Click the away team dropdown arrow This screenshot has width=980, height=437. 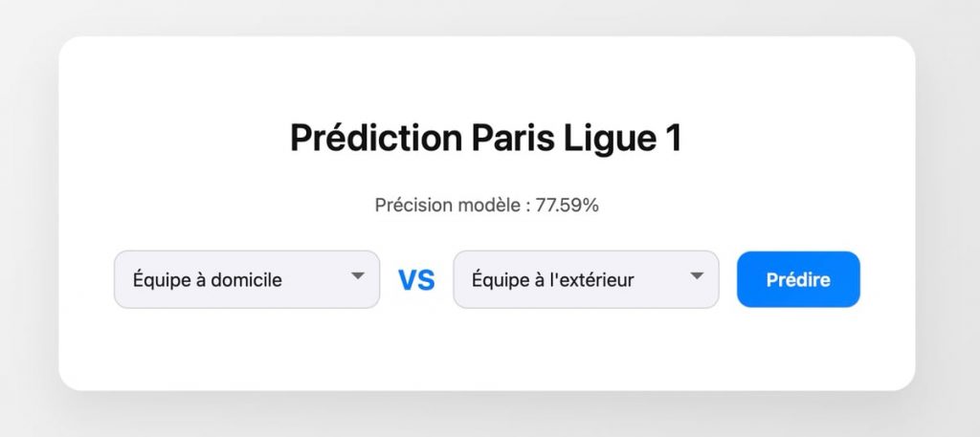coord(696,276)
